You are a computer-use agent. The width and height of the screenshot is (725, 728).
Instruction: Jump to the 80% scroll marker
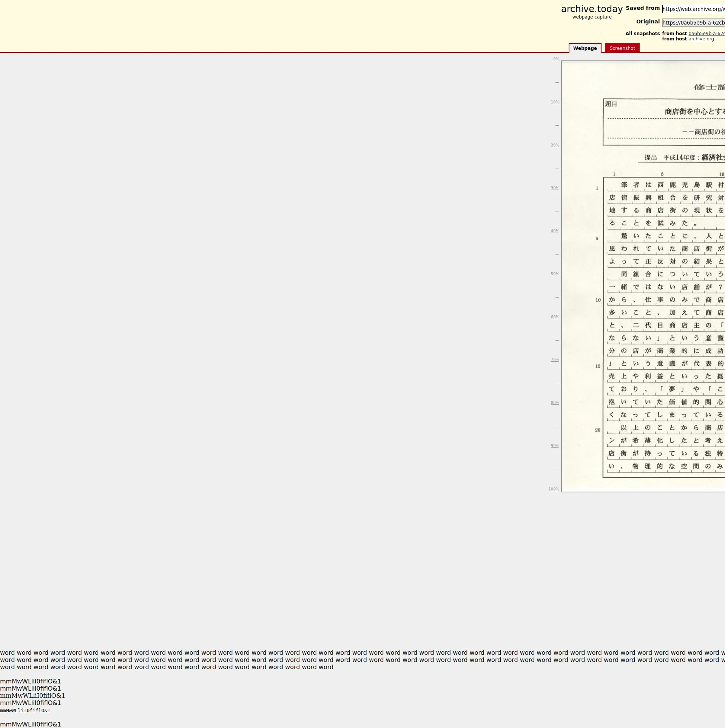tap(555, 403)
